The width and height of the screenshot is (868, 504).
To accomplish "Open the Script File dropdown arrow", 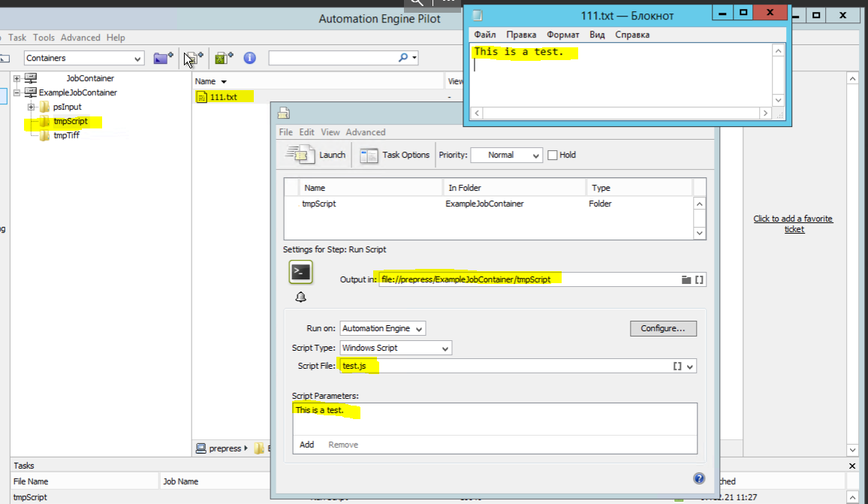I will [x=690, y=366].
